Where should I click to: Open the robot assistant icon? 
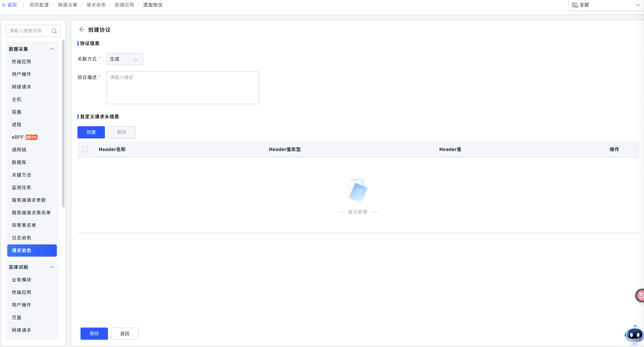[x=634, y=334]
